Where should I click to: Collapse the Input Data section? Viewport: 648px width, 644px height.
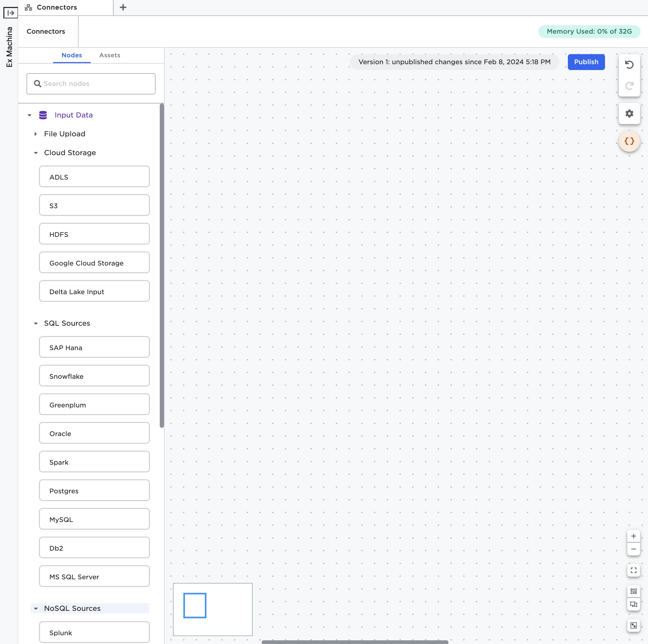click(x=29, y=115)
